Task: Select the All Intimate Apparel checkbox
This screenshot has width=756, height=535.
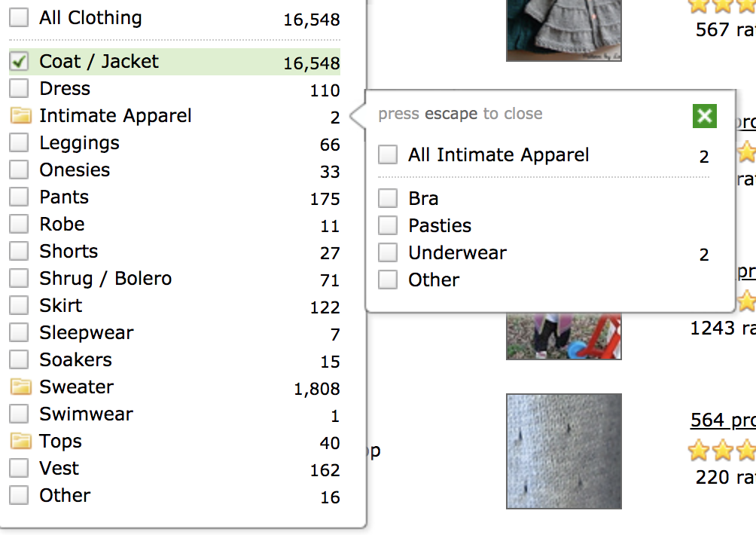Action: pos(388,154)
